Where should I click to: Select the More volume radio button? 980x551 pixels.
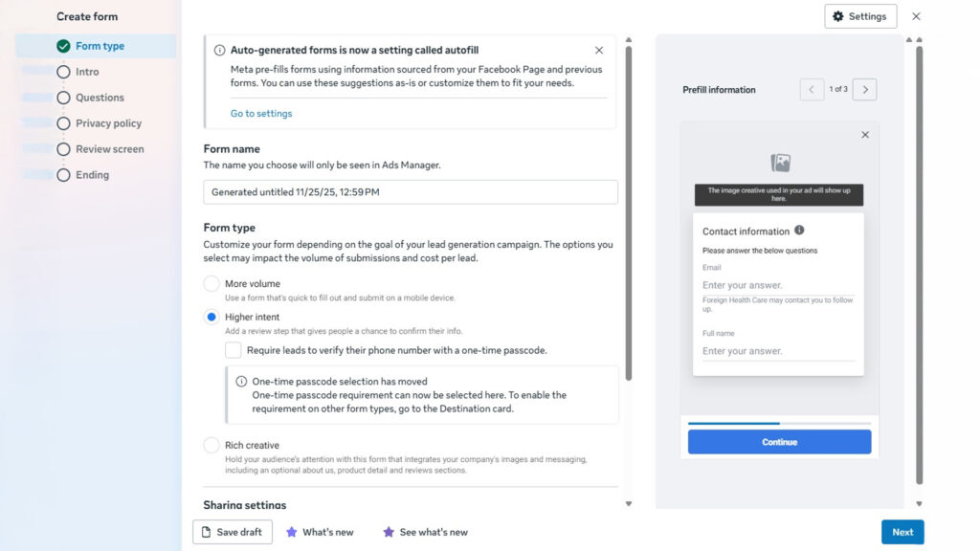[x=211, y=283]
